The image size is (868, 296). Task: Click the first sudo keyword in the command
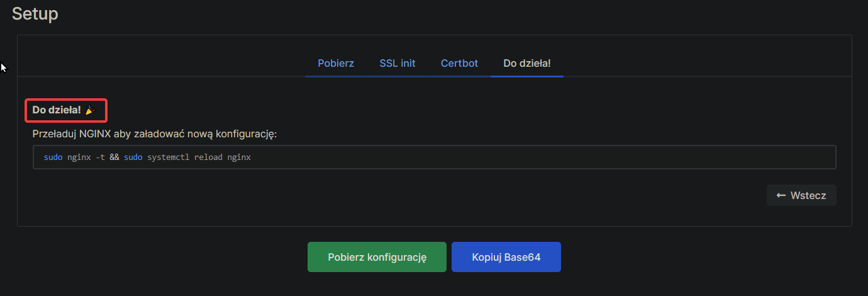point(53,157)
